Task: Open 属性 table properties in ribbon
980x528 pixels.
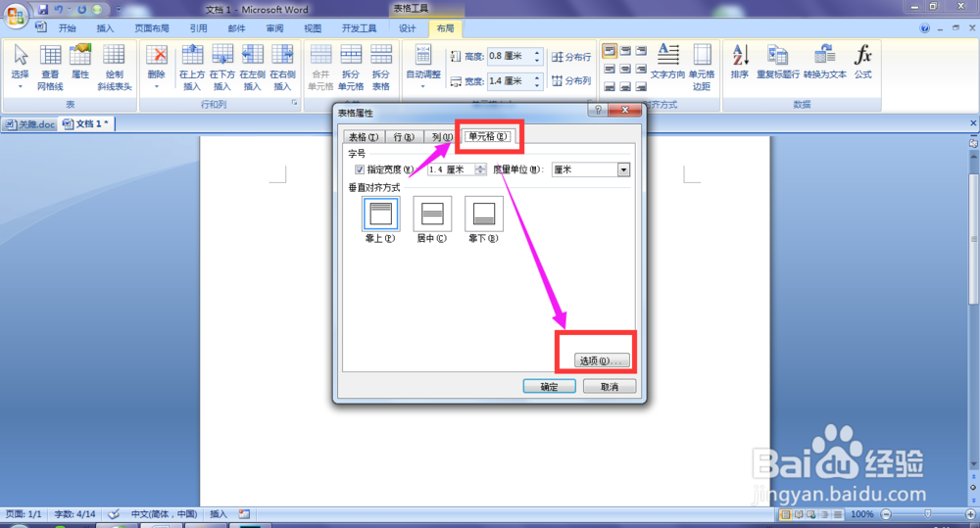Action: point(80,63)
